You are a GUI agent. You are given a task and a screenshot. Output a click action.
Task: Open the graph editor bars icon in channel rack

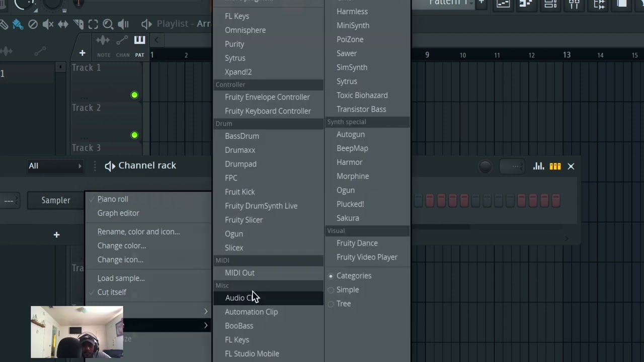coord(538,166)
